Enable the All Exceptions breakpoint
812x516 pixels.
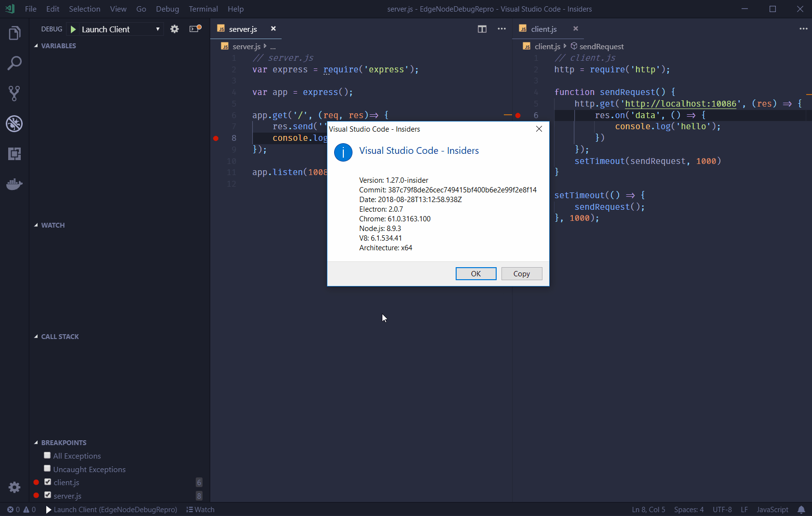click(47, 455)
